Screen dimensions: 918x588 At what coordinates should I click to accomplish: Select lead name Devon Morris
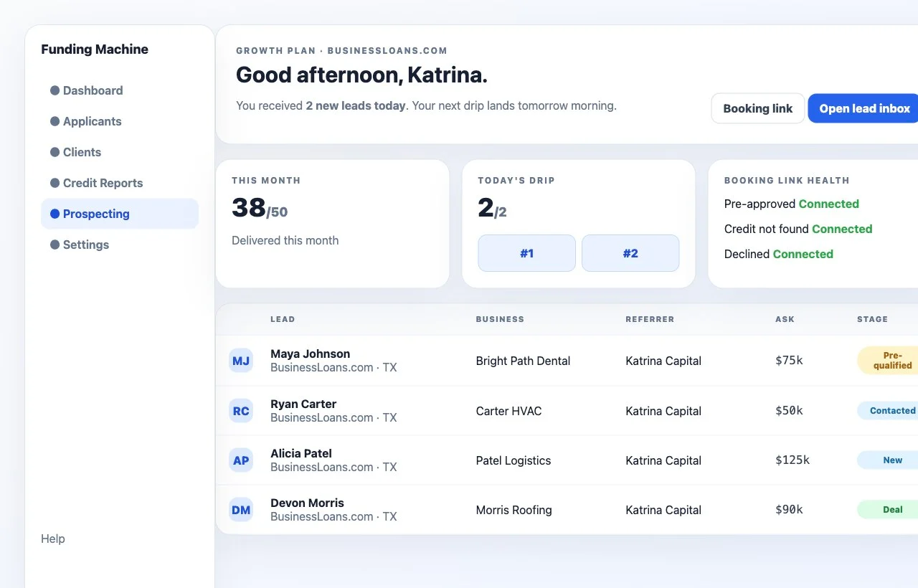[x=307, y=503]
